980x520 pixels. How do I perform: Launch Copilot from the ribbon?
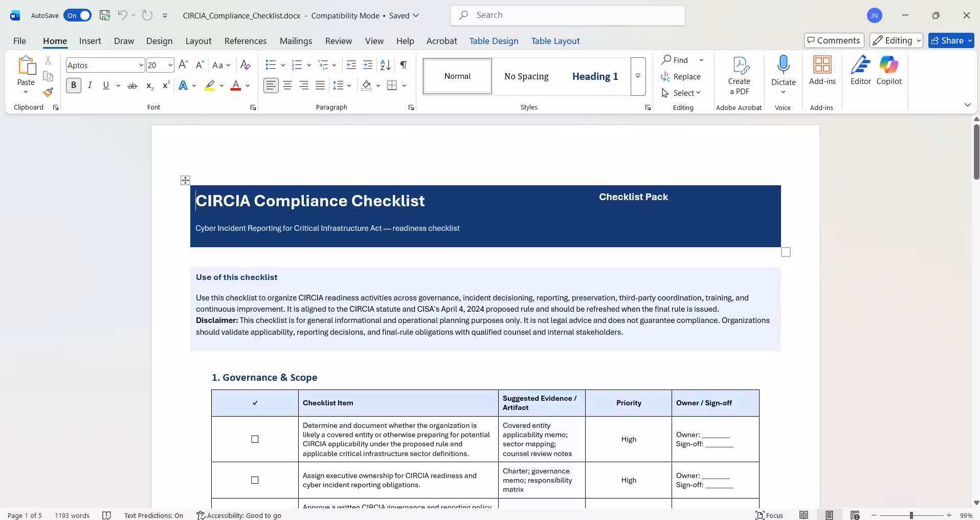pyautogui.click(x=889, y=71)
